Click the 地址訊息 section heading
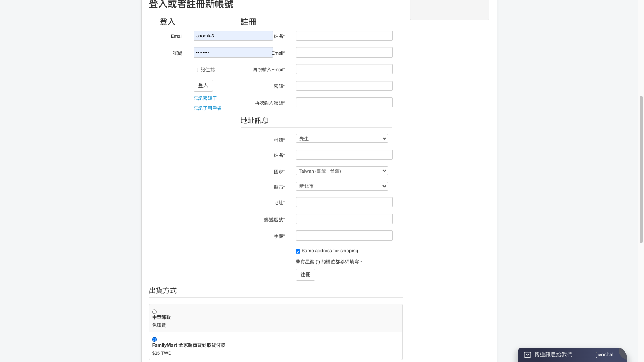The width and height of the screenshot is (644, 362). click(x=254, y=121)
